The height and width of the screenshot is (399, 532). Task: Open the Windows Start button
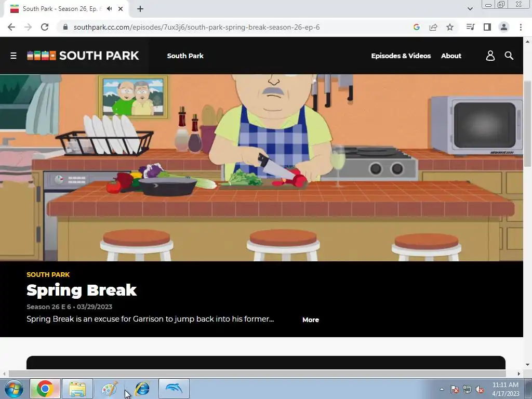[14, 389]
